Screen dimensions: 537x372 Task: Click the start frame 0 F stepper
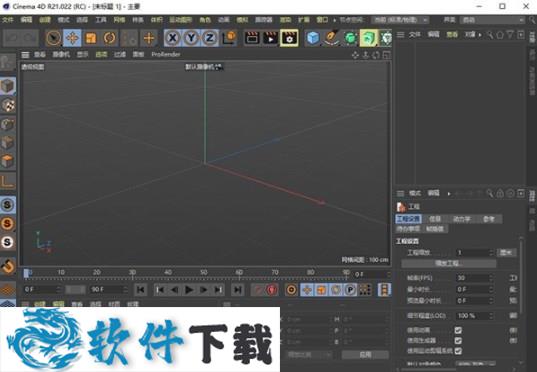[59, 289]
